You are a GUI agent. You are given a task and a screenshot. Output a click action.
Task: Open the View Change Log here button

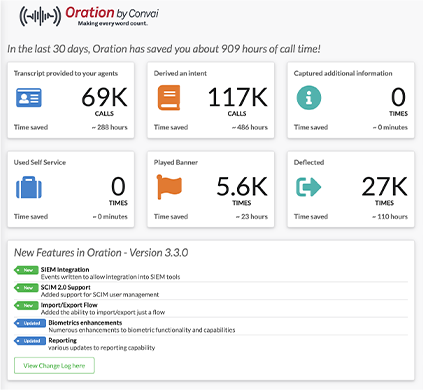pyautogui.click(x=54, y=366)
